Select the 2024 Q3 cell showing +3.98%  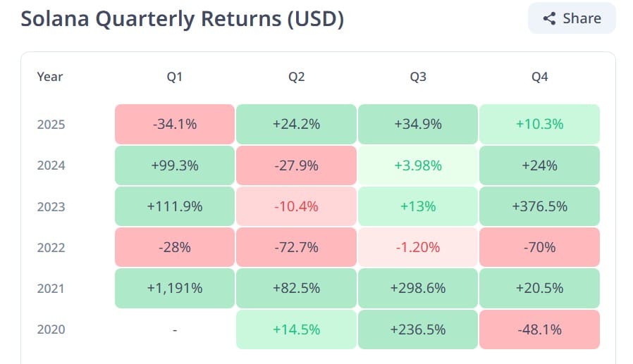pyautogui.click(x=418, y=165)
